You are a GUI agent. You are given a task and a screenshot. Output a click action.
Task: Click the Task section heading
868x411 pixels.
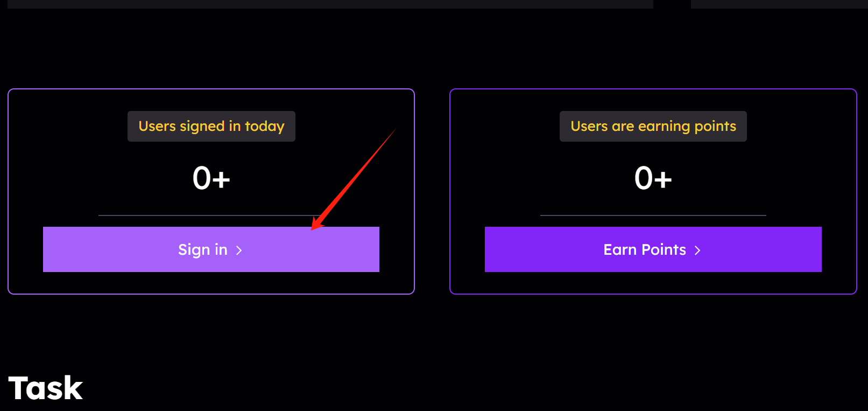[x=46, y=388]
